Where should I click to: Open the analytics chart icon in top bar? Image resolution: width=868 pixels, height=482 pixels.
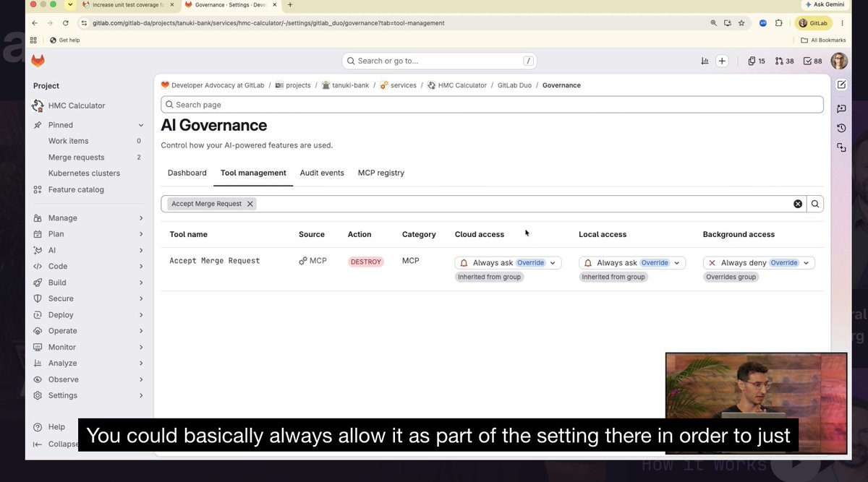click(x=705, y=61)
